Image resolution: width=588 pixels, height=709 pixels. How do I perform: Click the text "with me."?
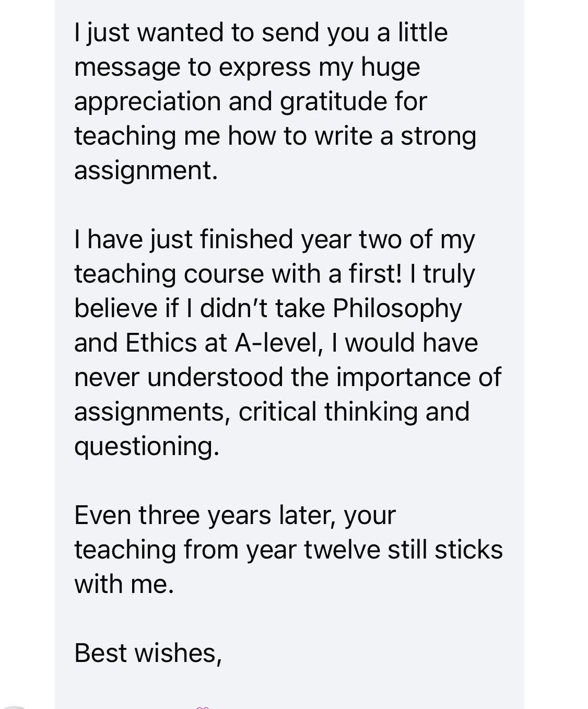tap(124, 584)
